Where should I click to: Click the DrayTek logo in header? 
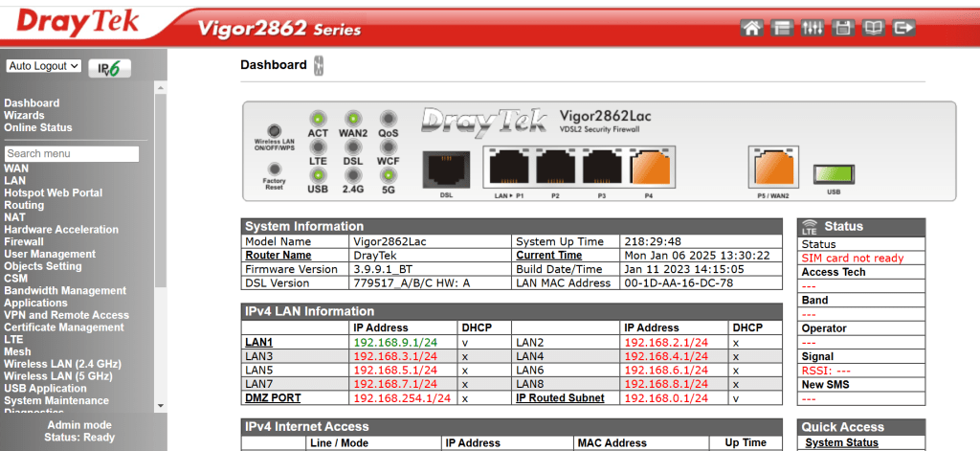(78, 21)
